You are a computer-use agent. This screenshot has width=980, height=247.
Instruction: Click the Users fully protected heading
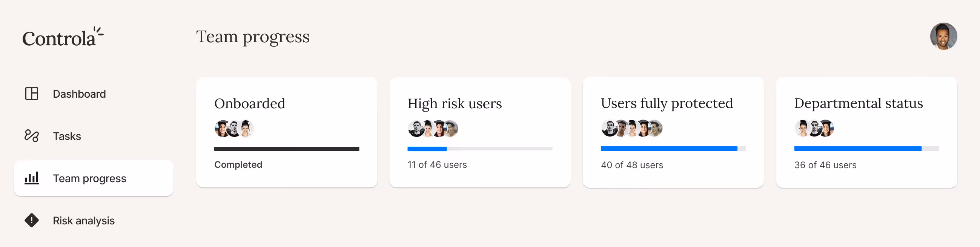click(x=667, y=103)
